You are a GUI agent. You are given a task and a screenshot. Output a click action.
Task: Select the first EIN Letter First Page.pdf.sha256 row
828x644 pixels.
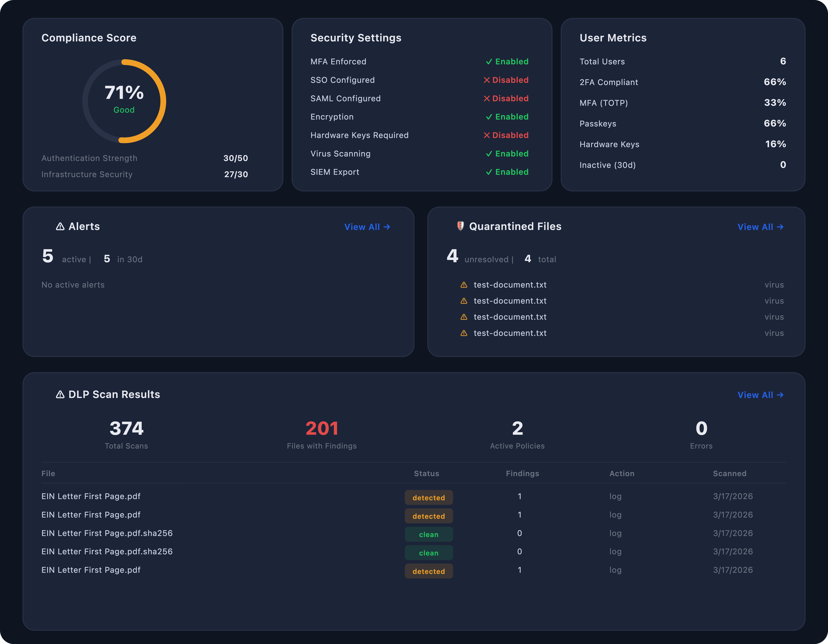(x=107, y=533)
